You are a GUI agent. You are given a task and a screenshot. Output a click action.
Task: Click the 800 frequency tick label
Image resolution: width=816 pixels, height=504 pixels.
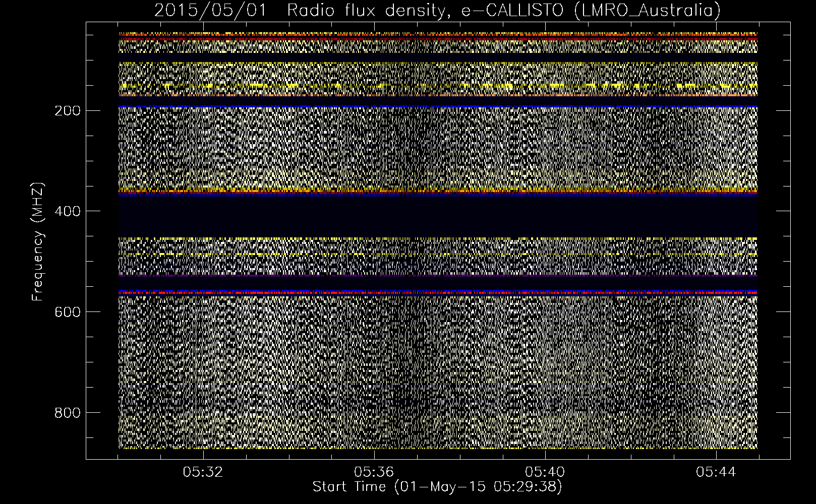click(x=67, y=413)
